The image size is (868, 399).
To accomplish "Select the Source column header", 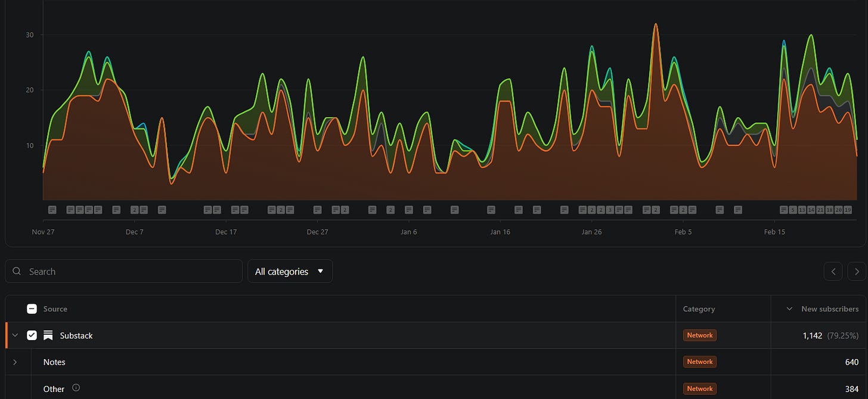I will coord(55,308).
